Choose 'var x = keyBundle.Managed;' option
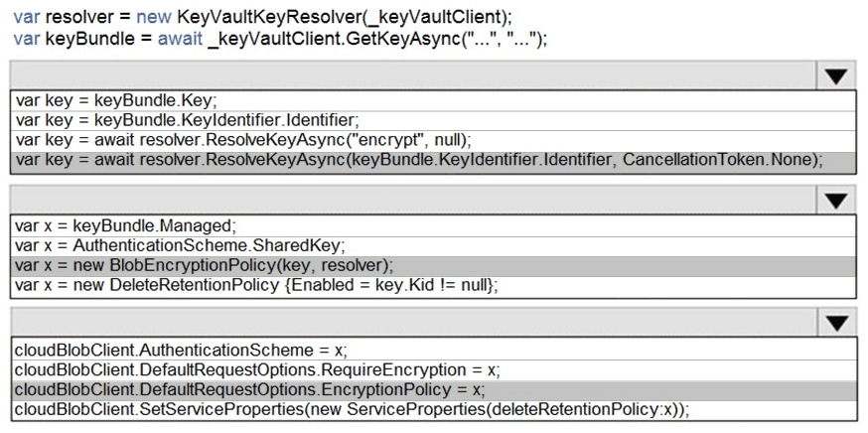Screen dimensions: 868x433 126,224
